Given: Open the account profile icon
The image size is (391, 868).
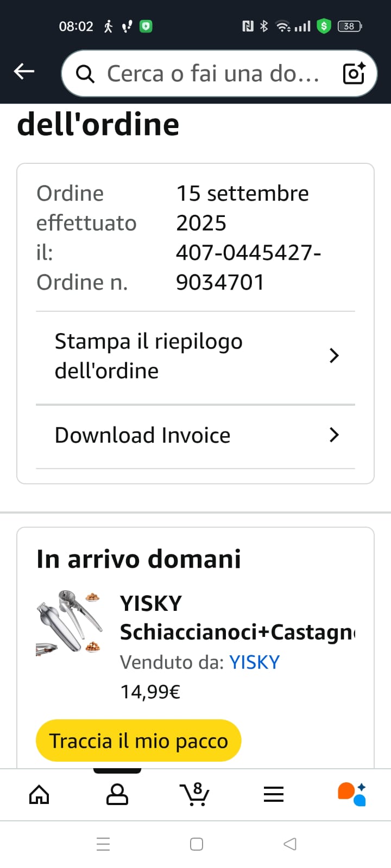Looking at the screenshot, I should point(117,795).
